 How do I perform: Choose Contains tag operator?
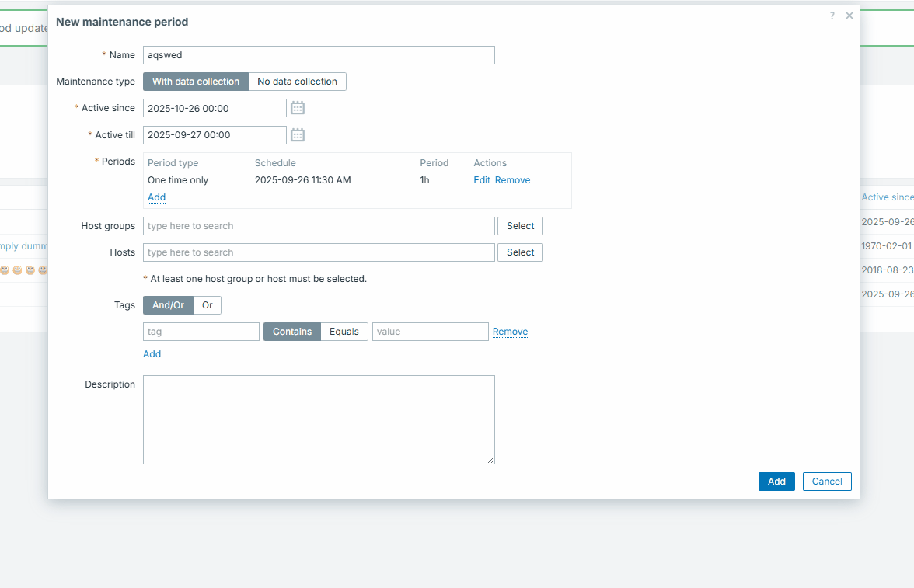[292, 332]
